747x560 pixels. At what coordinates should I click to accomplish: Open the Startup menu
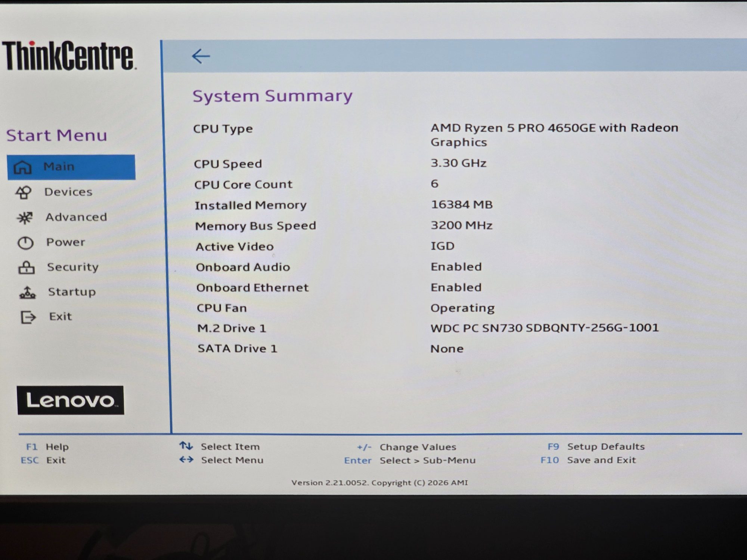72,292
